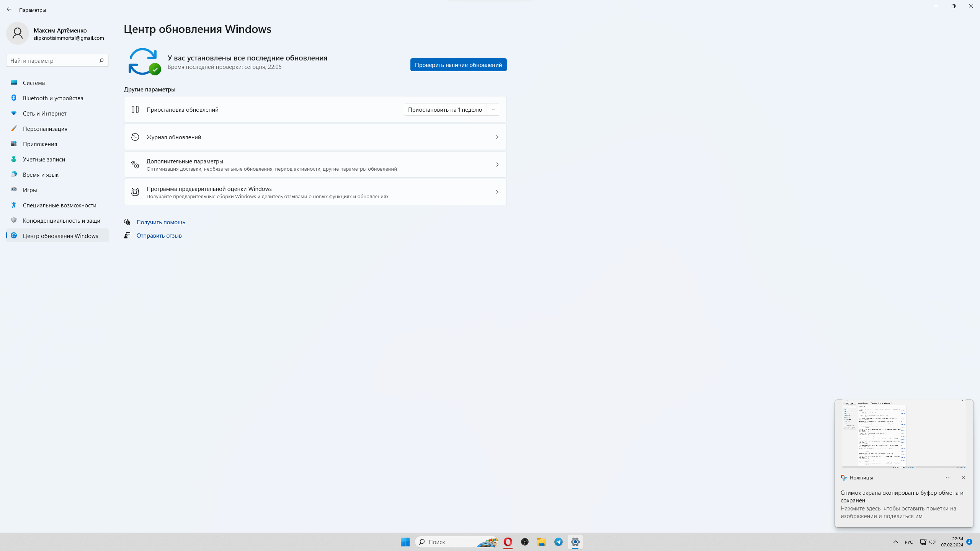Click the taskbar Поиск search box
The width and height of the screenshot is (980, 551).
456,542
